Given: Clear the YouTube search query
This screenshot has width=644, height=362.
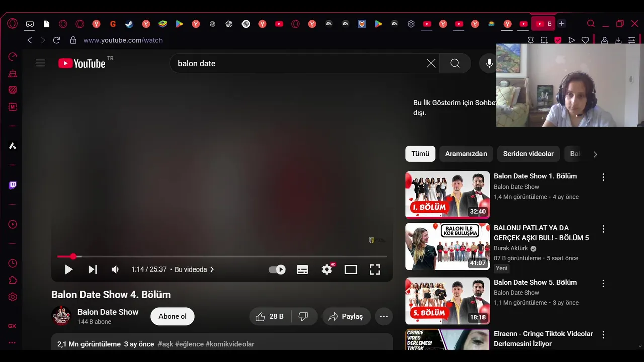Looking at the screenshot, I should click(431, 63).
